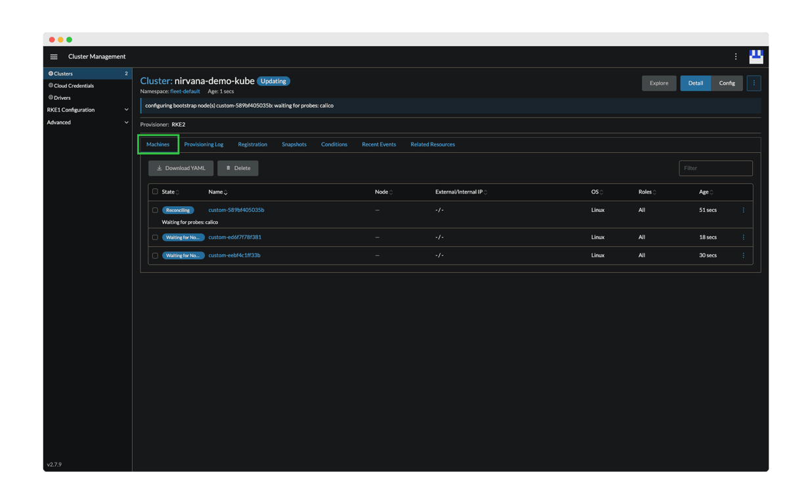Select Clusters in the sidebar

coord(87,73)
